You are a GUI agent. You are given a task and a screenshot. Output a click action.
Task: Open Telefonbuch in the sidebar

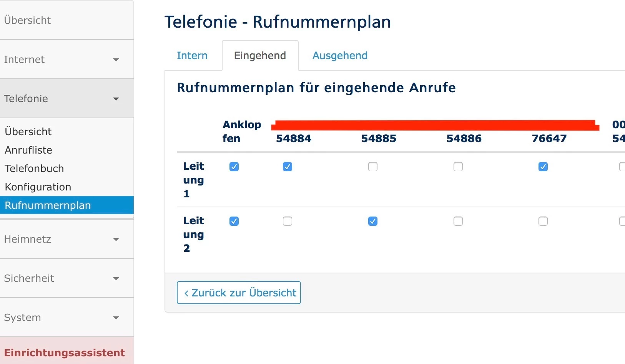34,169
